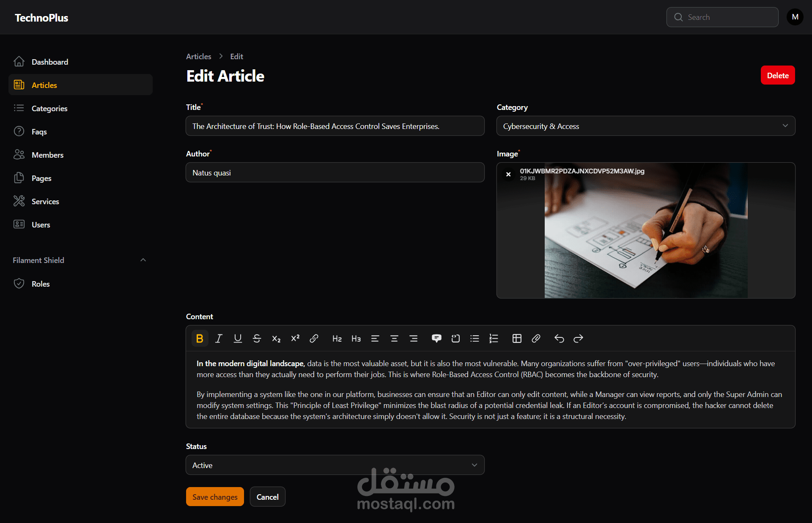The height and width of the screenshot is (523, 812).
Task: Insert a table in content
Action: pyautogui.click(x=517, y=339)
